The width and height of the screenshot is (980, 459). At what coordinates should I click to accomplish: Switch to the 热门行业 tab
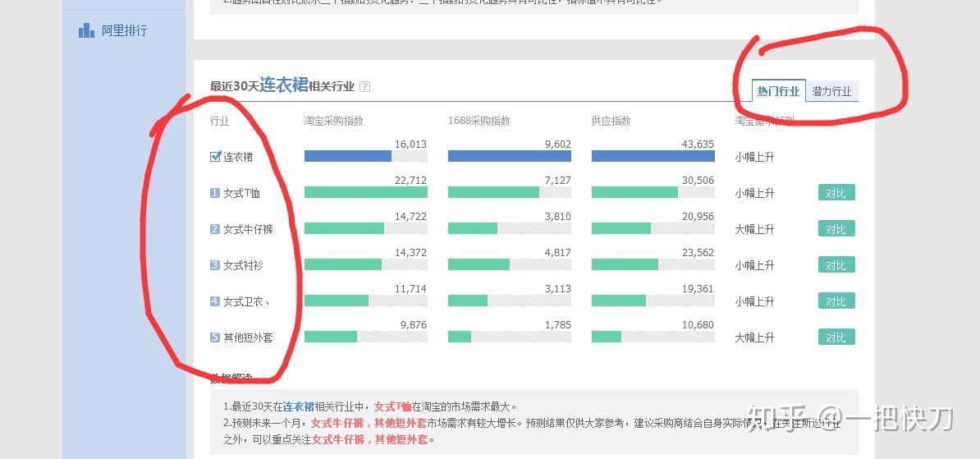pyautogui.click(x=778, y=91)
